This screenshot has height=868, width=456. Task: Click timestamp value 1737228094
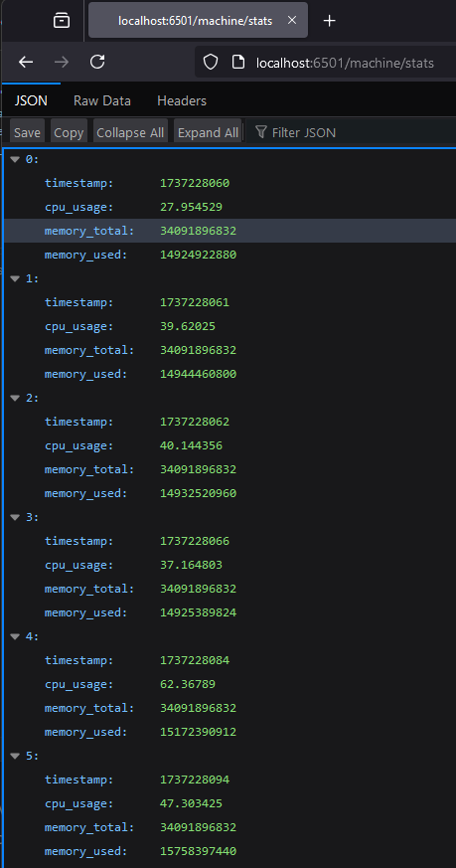(195, 780)
